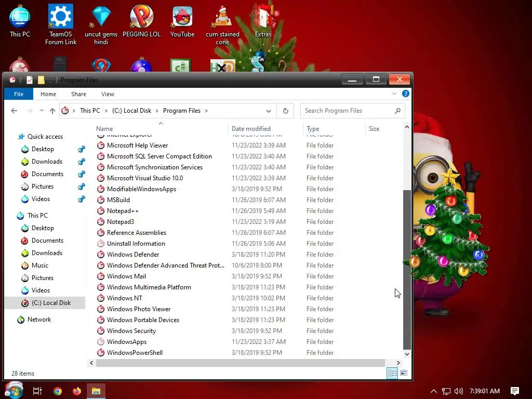The image size is (532, 399).
Task: Sort by the Date modified column header
Action: [x=265, y=129]
